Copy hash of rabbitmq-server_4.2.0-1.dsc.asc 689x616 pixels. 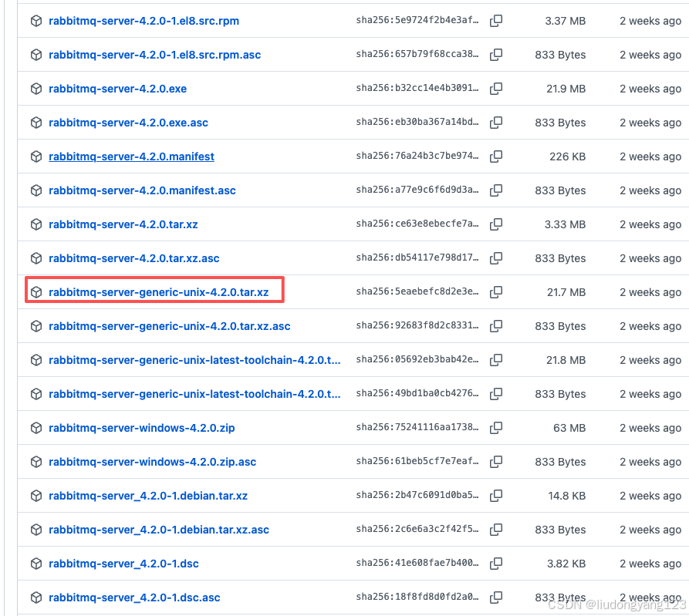(496, 597)
